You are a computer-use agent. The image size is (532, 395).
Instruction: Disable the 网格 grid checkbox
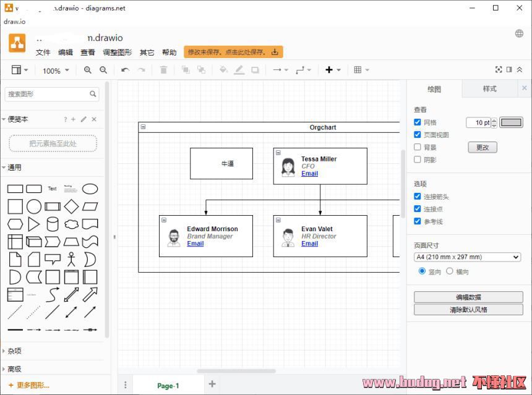[x=418, y=122]
